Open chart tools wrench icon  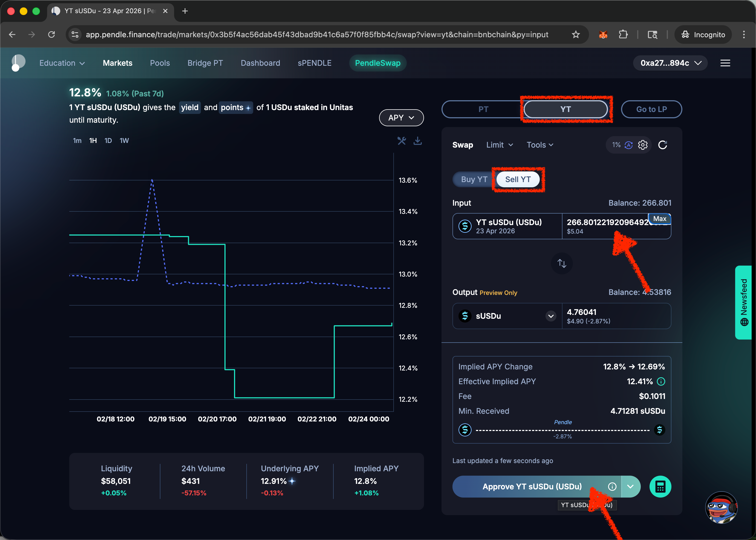click(x=402, y=141)
